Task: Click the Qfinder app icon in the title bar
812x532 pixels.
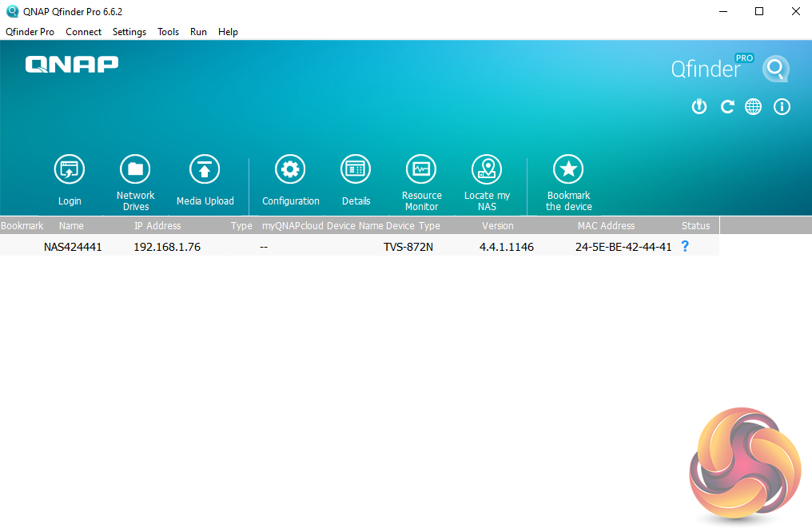Action: (12, 11)
